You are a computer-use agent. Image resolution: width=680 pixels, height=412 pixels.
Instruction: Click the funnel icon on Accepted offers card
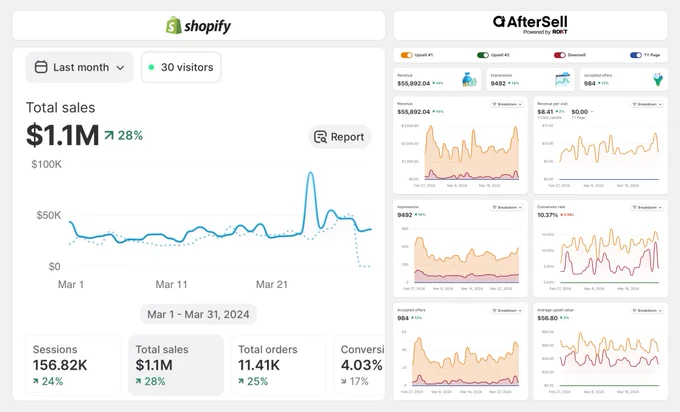click(658, 79)
